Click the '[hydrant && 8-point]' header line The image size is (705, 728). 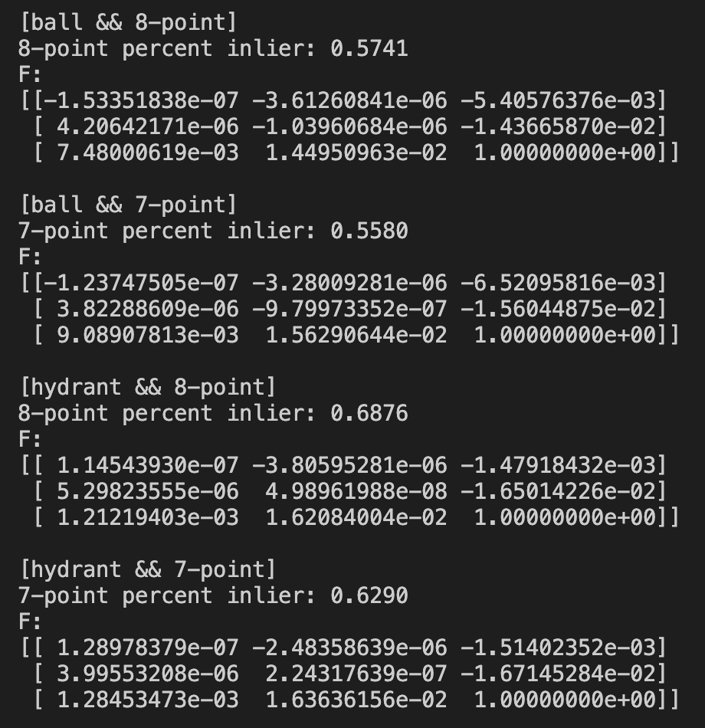[148, 387]
